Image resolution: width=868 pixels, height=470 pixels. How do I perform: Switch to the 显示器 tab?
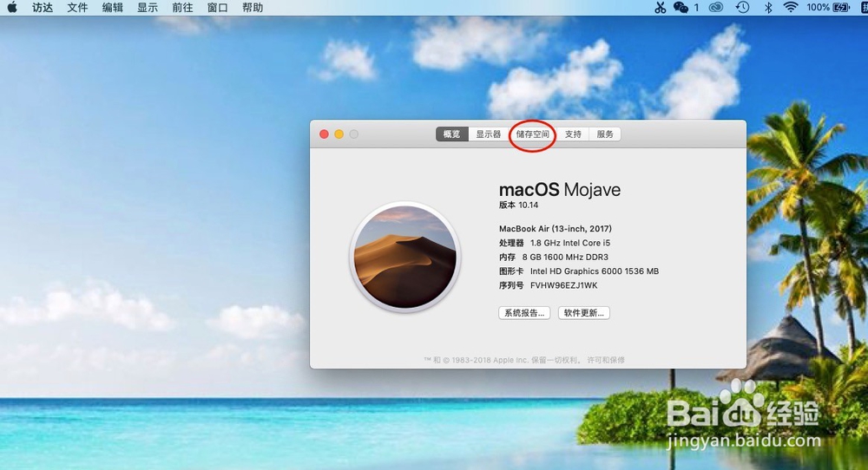pyautogui.click(x=488, y=134)
